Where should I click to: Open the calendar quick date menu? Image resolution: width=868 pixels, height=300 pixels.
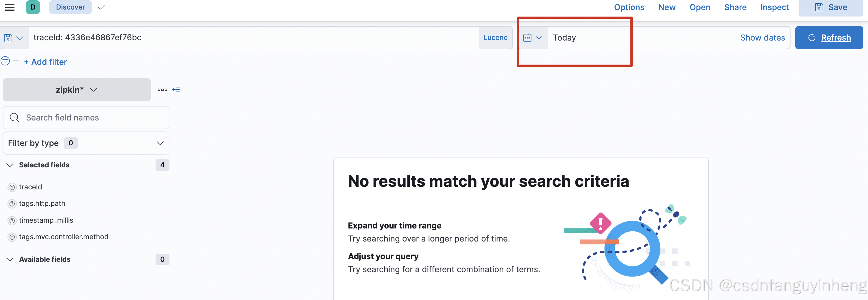pos(532,38)
